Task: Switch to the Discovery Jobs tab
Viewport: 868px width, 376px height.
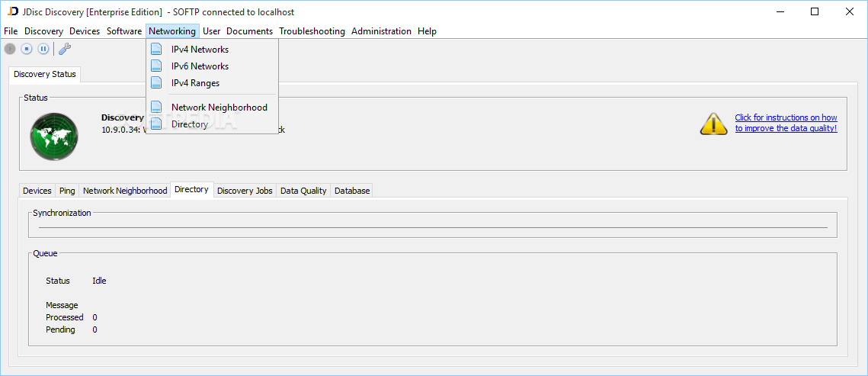Action: click(245, 191)
